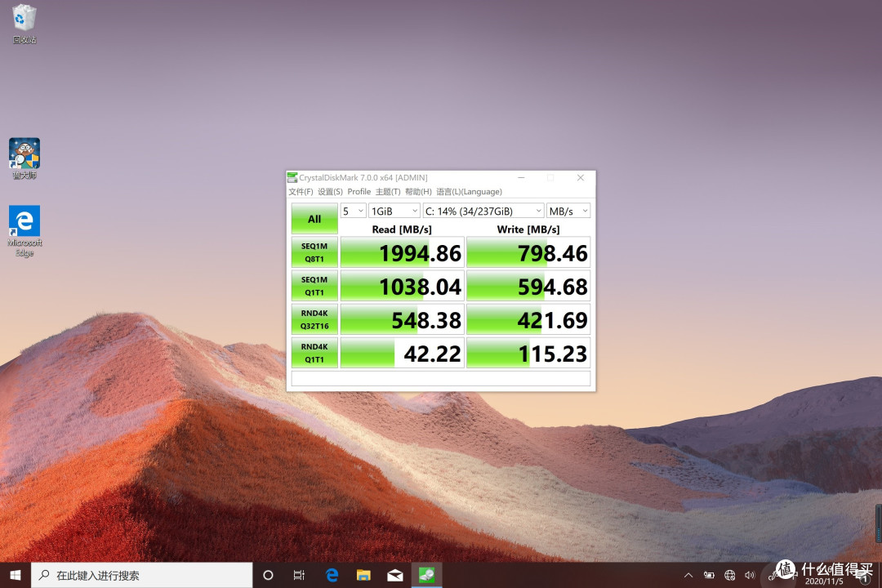Select the Ludashi (鲁大师) desktop shortcut
The image size is (882, 588).
24,158
